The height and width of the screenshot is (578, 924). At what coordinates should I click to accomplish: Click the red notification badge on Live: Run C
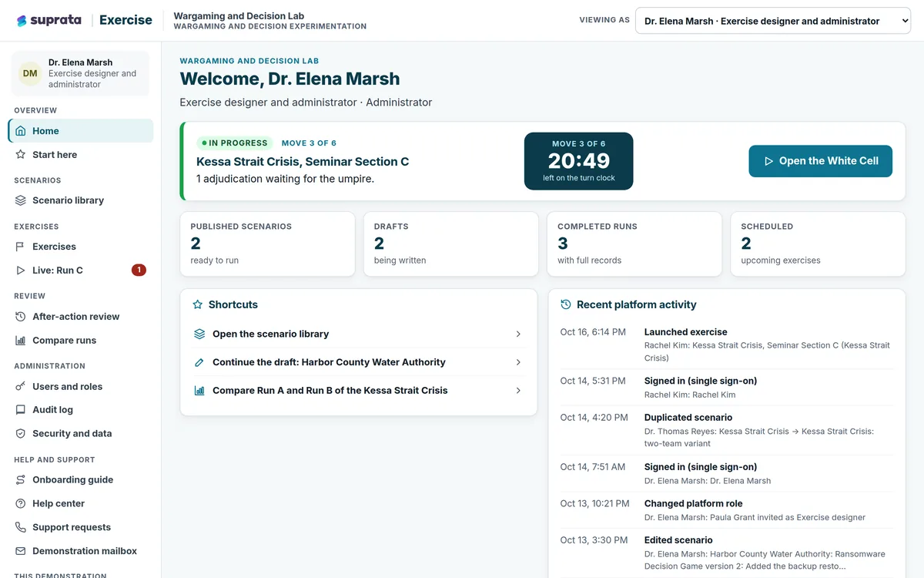[139, 271]
